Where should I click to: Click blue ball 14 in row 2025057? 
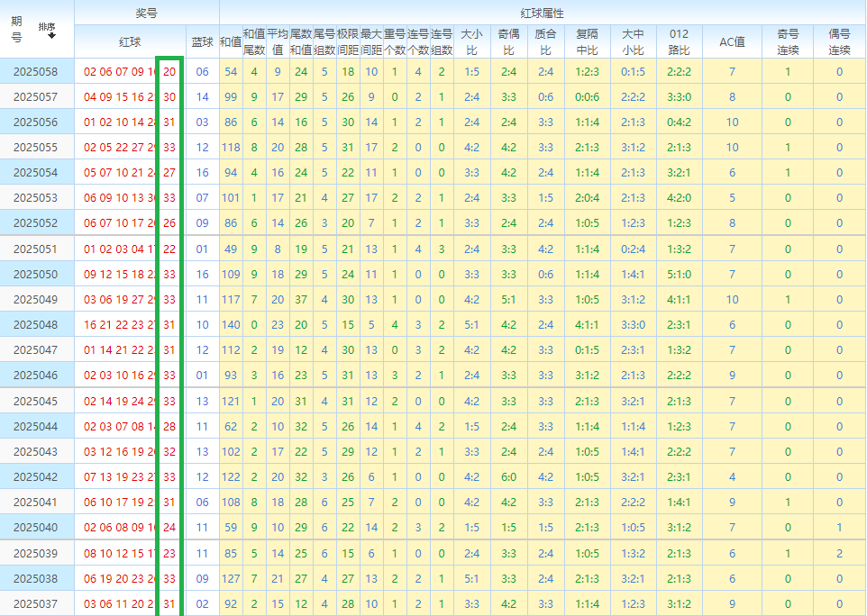point(203,96)
